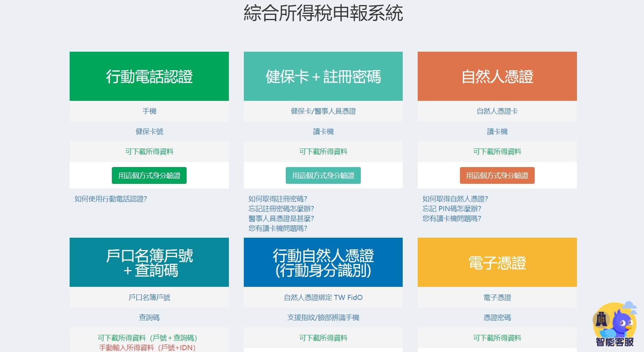Viewport: 644px width, 352px height.
Task: Click 您有讀卡機問題嗎? under 健保卡 column
Action: click(278, 229)
